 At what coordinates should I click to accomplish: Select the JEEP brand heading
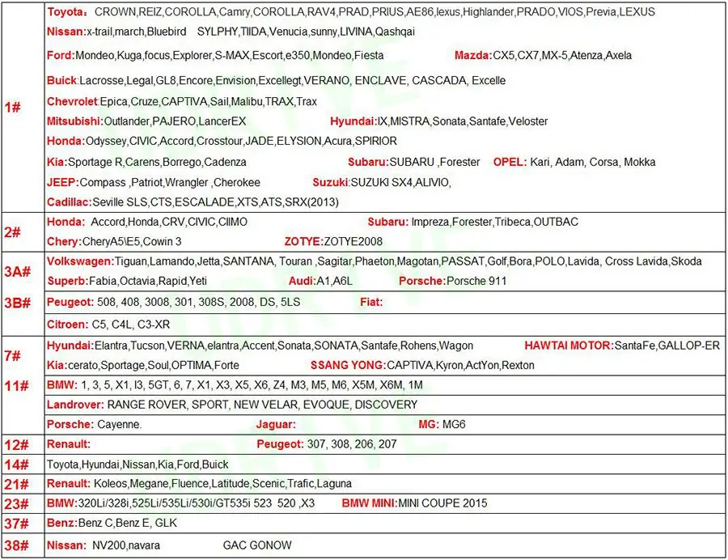pyautogui.click(x=62, y=183)
